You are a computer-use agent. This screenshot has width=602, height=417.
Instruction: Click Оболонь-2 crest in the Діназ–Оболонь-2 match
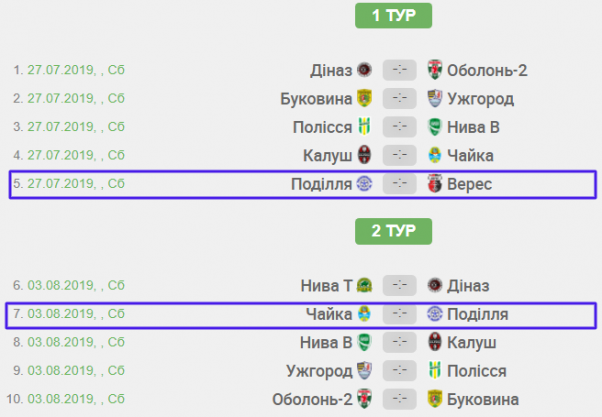[x=435, y=70]
